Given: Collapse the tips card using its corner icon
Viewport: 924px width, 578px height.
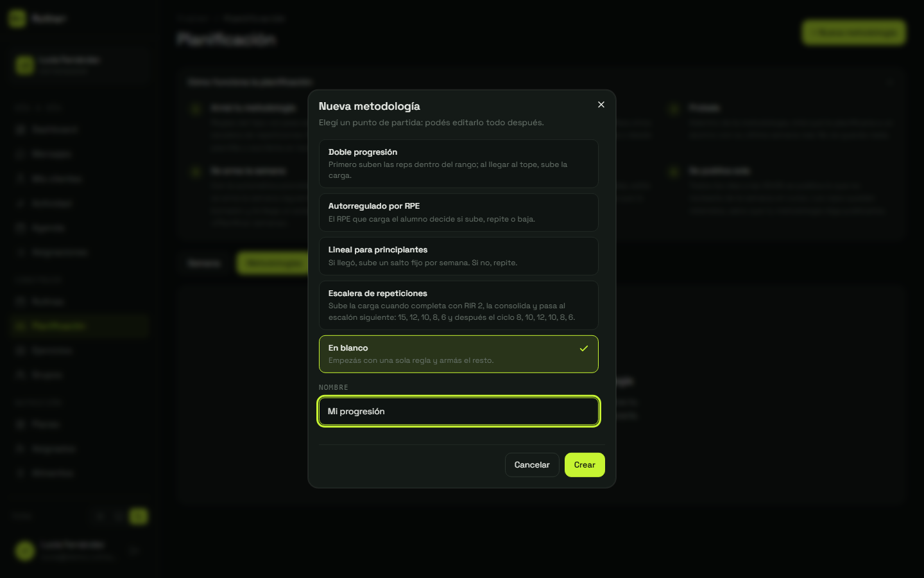Looking at the screenshot, I should pyautogui.click(x=890, y=82).
